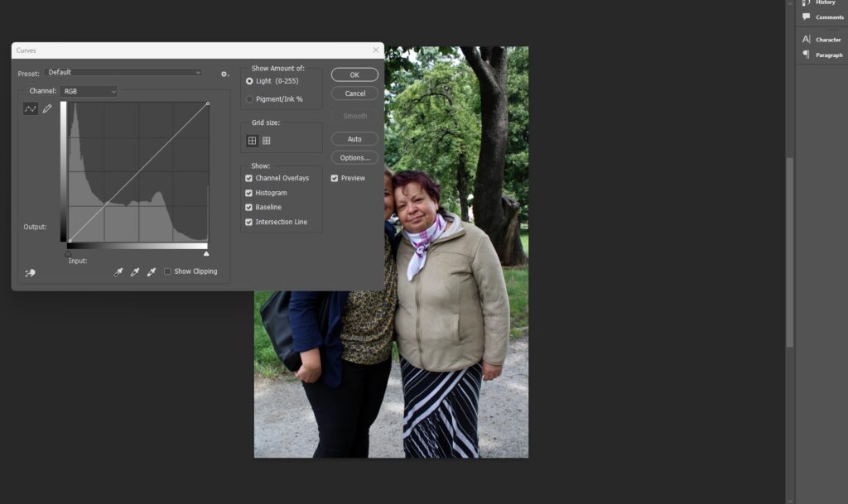This screenshot has height=504, width=848.
Task: Open the Character panel icon
Action: tap(807, 40)
